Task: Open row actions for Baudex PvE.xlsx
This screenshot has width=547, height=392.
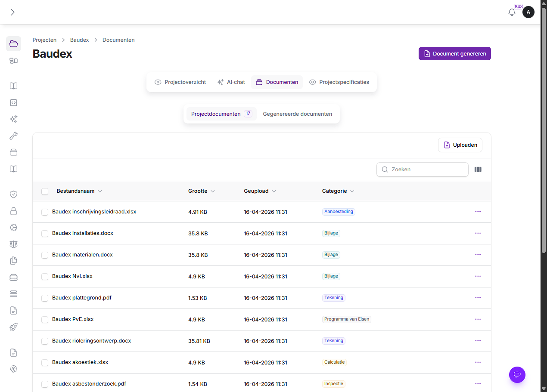Action: pyautogui.click(x=478, y=319)
